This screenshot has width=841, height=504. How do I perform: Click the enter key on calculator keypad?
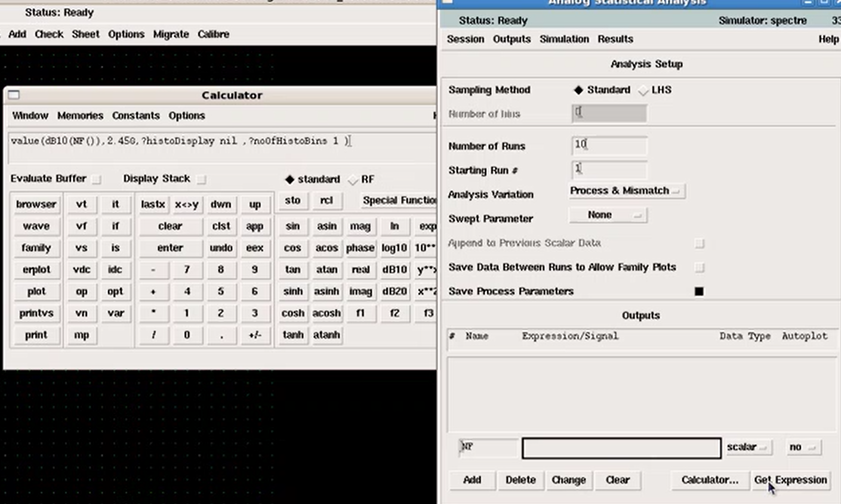click(170, 248)
